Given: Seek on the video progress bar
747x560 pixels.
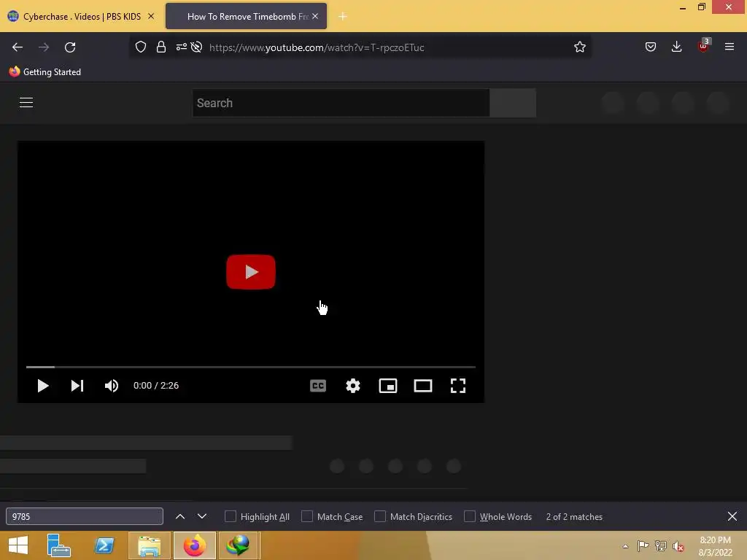Looking at the screenshot, I should coord(251,367).
